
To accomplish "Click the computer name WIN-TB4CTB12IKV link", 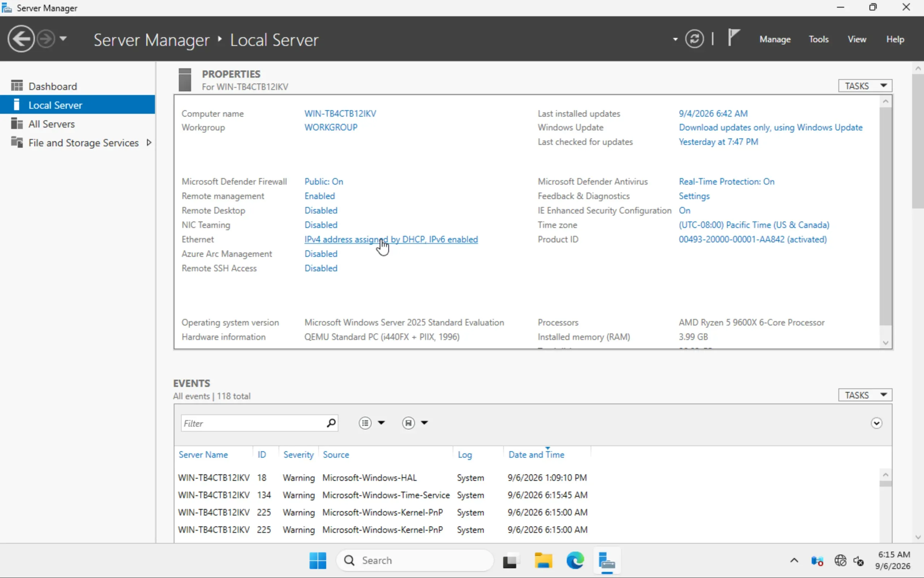I will (340, 113).
